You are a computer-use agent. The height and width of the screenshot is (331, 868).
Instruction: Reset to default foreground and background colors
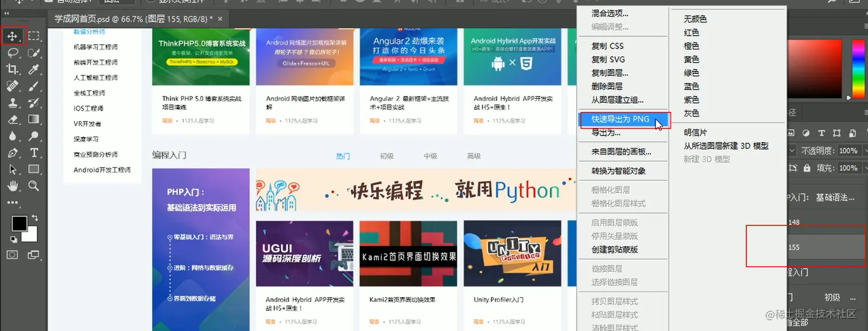point(13,239)
